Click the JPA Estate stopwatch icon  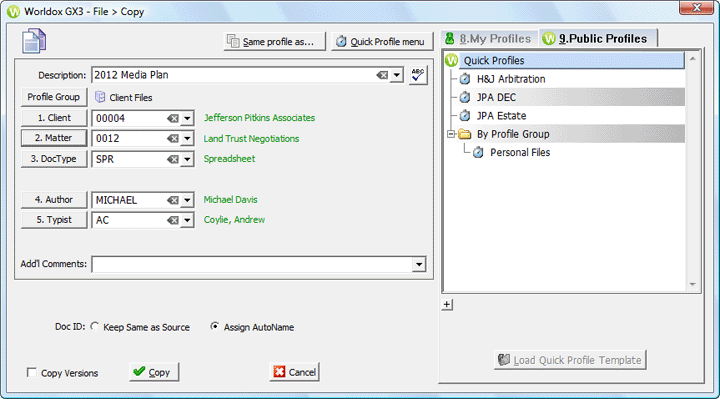click(465, 116)
